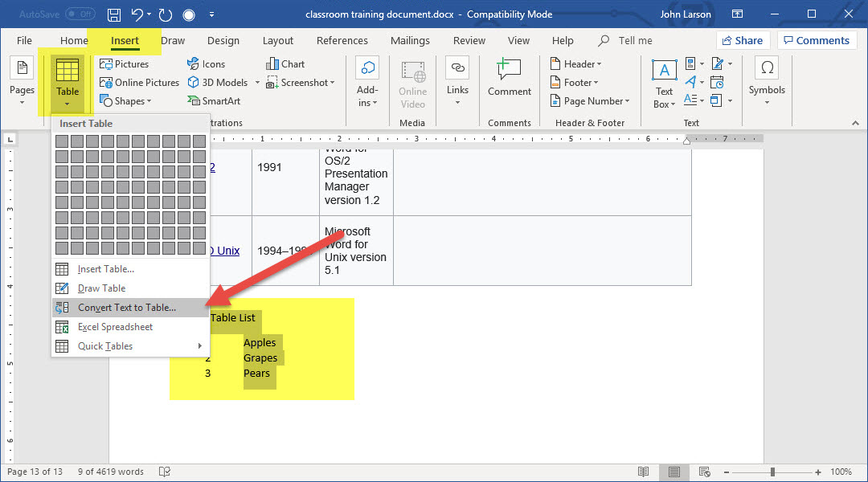Image resolution: width=868 pixels, height=482 pixels.
Task: Choose Draw Table from the menu
Action: 101,288
